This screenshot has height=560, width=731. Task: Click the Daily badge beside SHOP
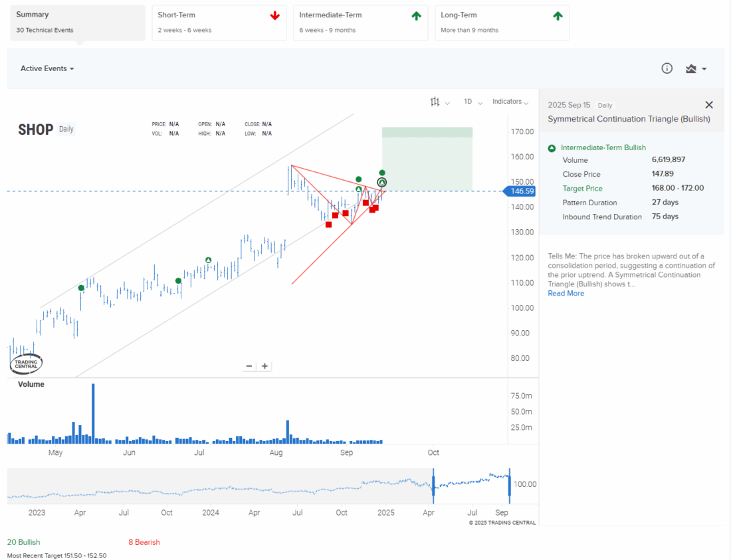(x=66, y=129)
